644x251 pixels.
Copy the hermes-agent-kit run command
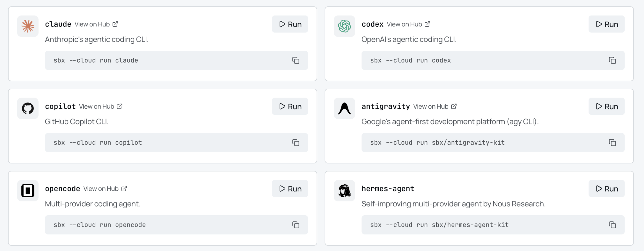[x=612, y=225]
